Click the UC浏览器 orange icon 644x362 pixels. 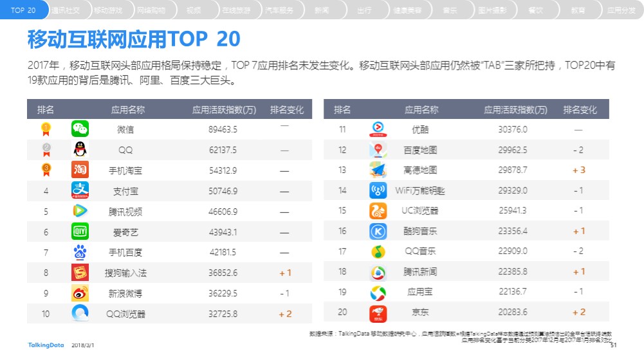click(378, 211)
